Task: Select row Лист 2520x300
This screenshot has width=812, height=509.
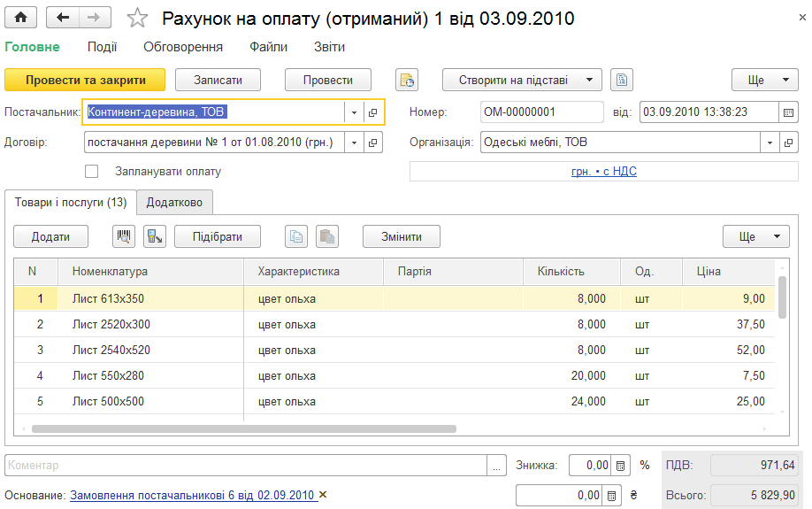Action: [395, 325]
